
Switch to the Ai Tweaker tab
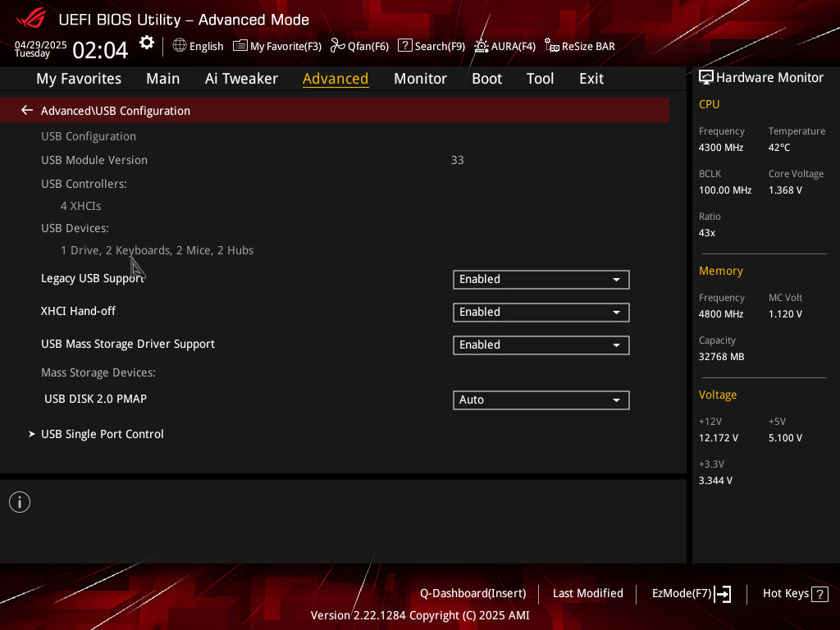coord(241,79)
